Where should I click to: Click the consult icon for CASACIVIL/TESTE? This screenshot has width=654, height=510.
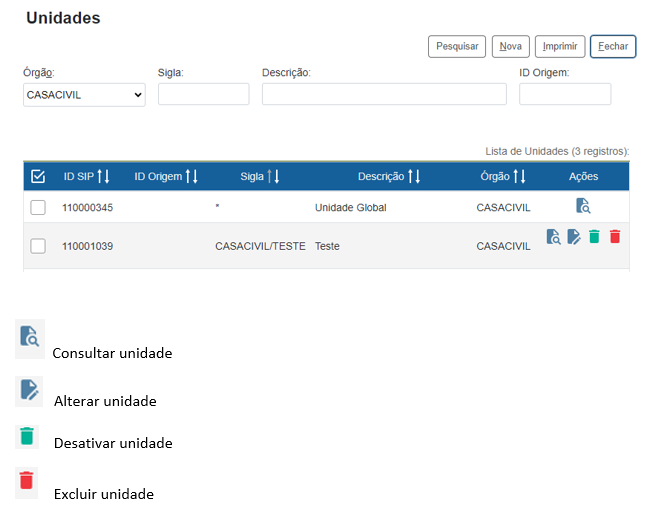553,237
